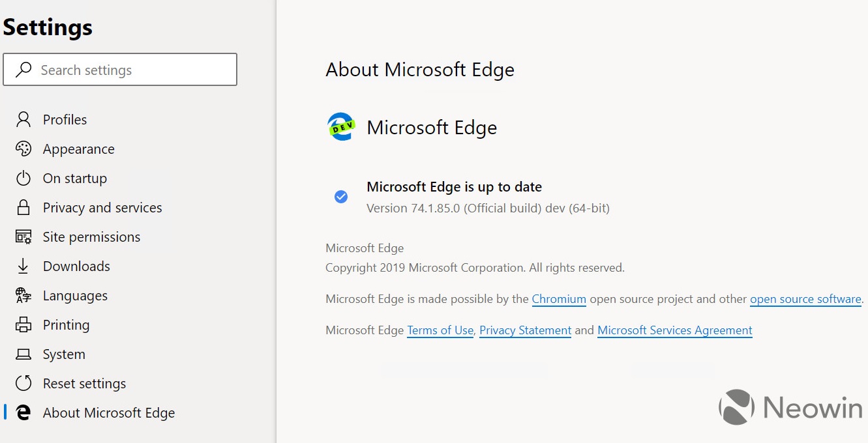The width and height of the screenshot is (868, 443).
Task: Open the Privacy Statement link
Action: (525, 330)
